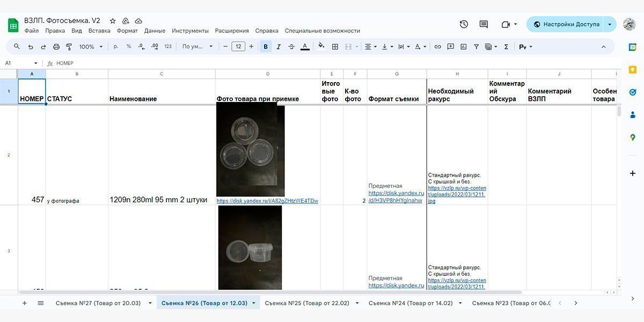Image resolution: width=644 pixels, height=322 pixels.
Task: Open the insert link tool
Action: [x=437, y=47]
